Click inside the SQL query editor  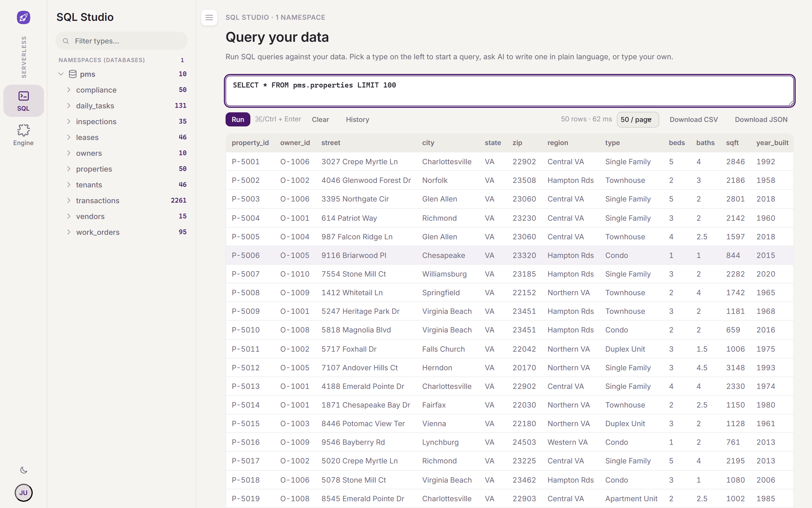click(510, 91)
